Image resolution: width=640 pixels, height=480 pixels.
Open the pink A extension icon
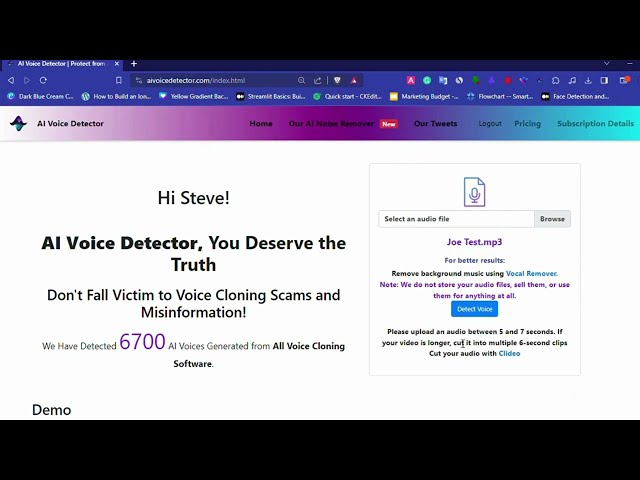[411, 80]
